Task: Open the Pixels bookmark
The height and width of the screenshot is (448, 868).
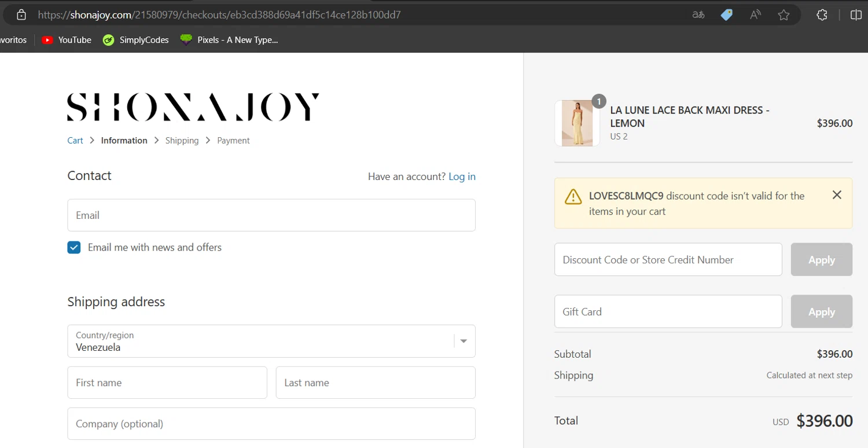Action: [229, 40]
